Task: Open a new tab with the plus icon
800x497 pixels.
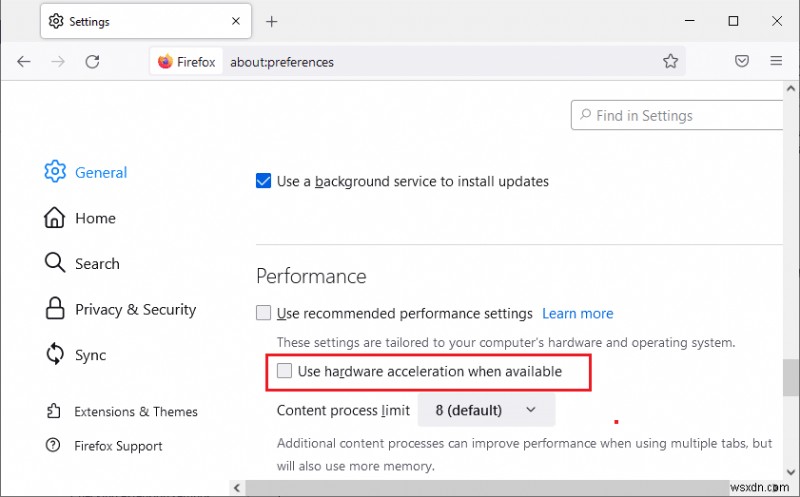Action: pyautogui.click(x=271, y=21)
